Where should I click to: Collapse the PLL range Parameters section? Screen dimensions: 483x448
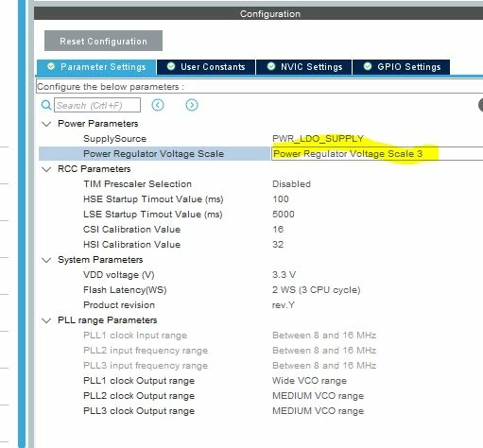pyautogui.click(x=46, y=320)
